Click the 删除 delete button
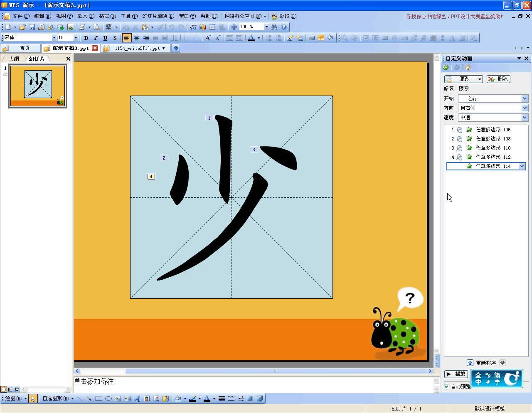Image resolution: width=532 pixels, height=413 pixels. (498, 79)
